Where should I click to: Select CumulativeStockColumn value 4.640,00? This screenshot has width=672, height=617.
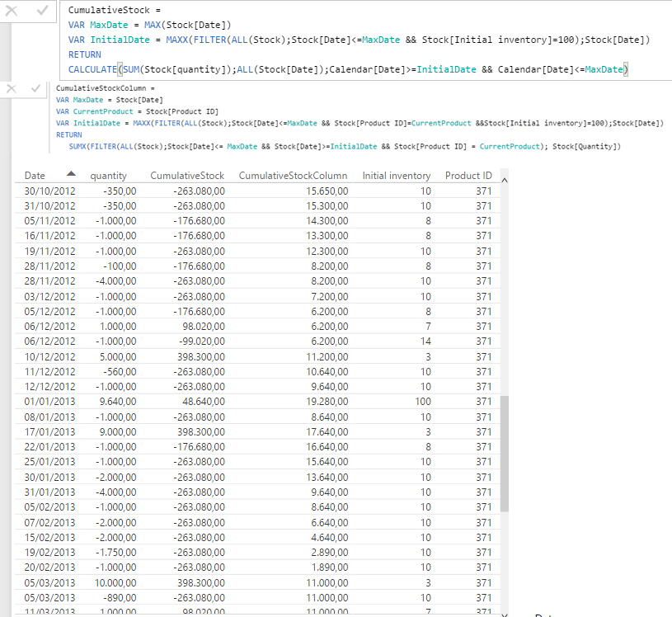(330, 538)
